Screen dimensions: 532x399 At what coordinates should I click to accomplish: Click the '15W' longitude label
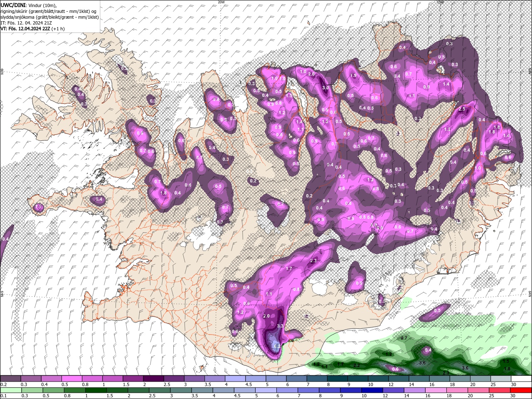[441, 2]
